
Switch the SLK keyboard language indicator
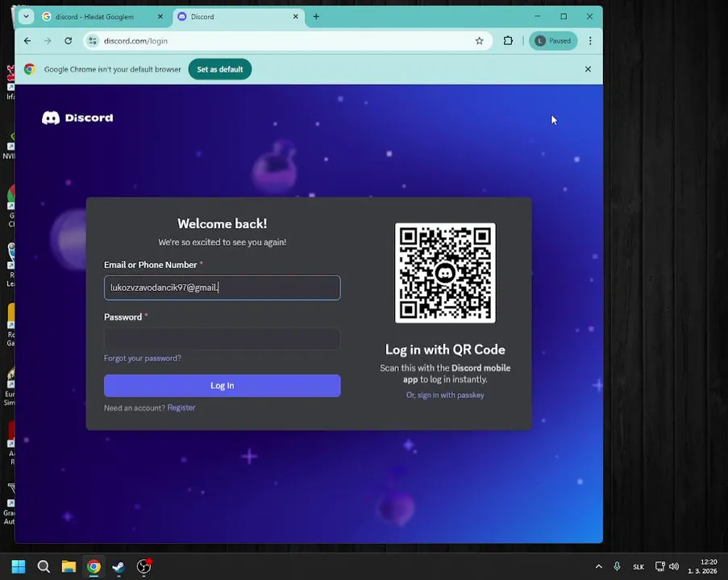(639, 567)
